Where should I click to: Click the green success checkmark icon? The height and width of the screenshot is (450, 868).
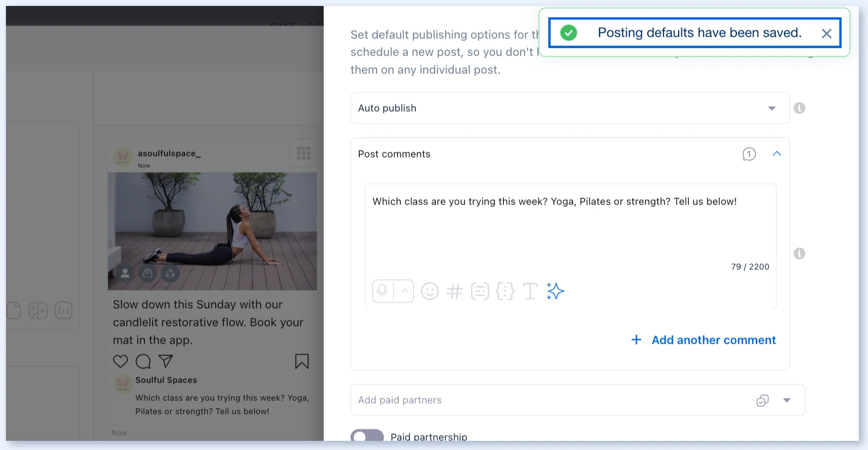tap(569, 33)
